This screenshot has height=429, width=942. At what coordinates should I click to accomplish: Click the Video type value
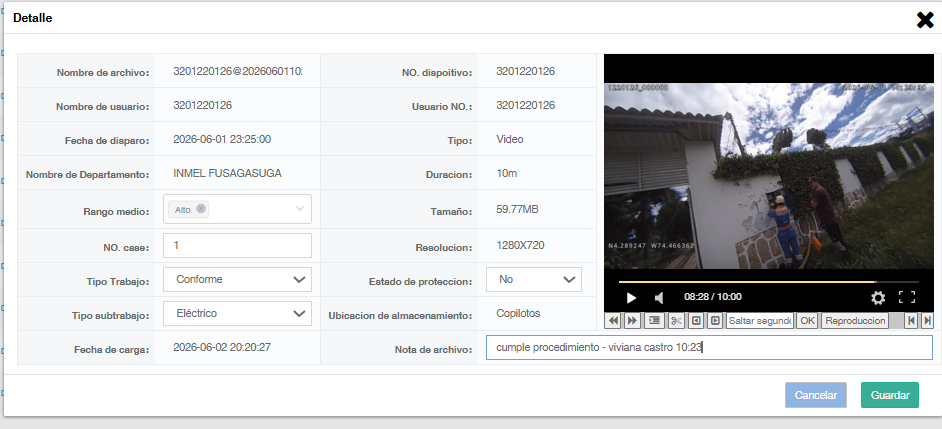click(509, 139)
